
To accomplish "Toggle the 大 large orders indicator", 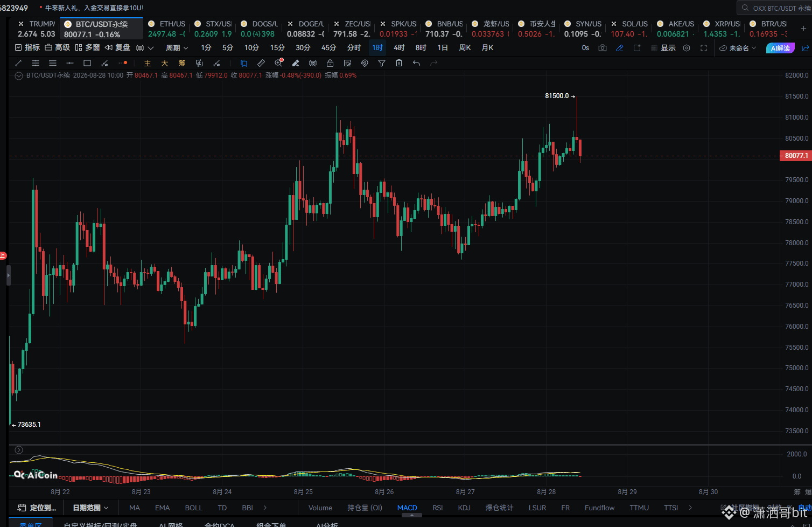I will point(165,64).
